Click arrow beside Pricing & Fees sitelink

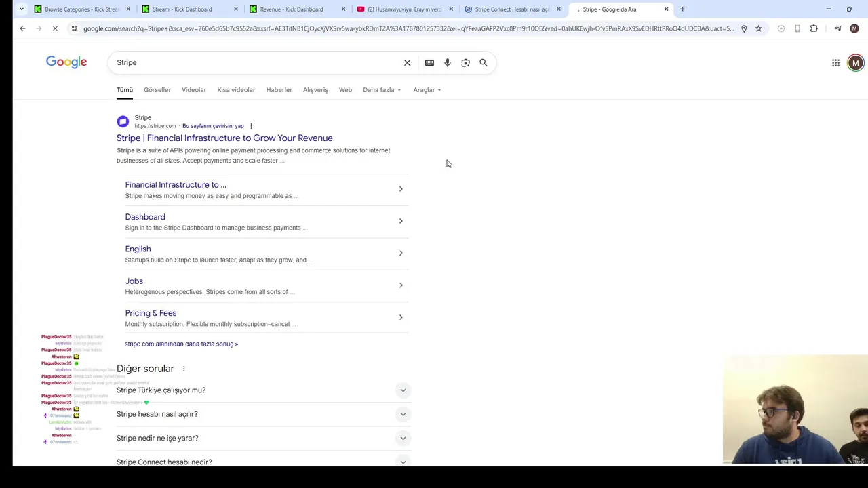click(x=401, y=317)
